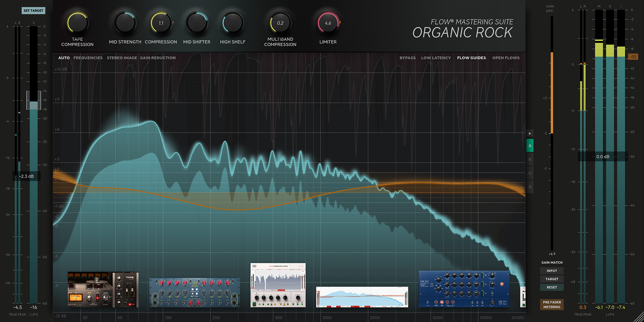This screenshot has height=322, width=644.
Task: Switch to preset slot C
Action: 530,173
